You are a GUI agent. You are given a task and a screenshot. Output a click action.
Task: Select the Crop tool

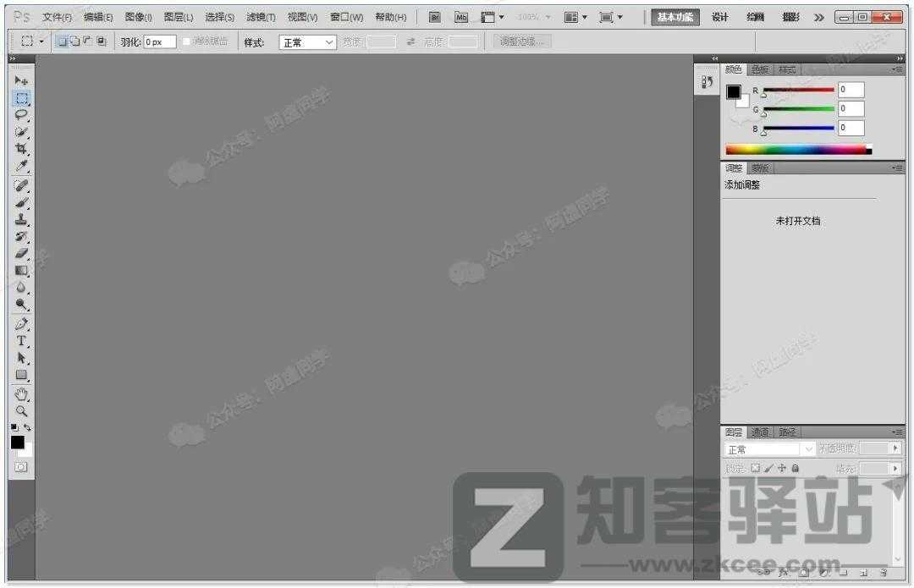tap(21, 149)
